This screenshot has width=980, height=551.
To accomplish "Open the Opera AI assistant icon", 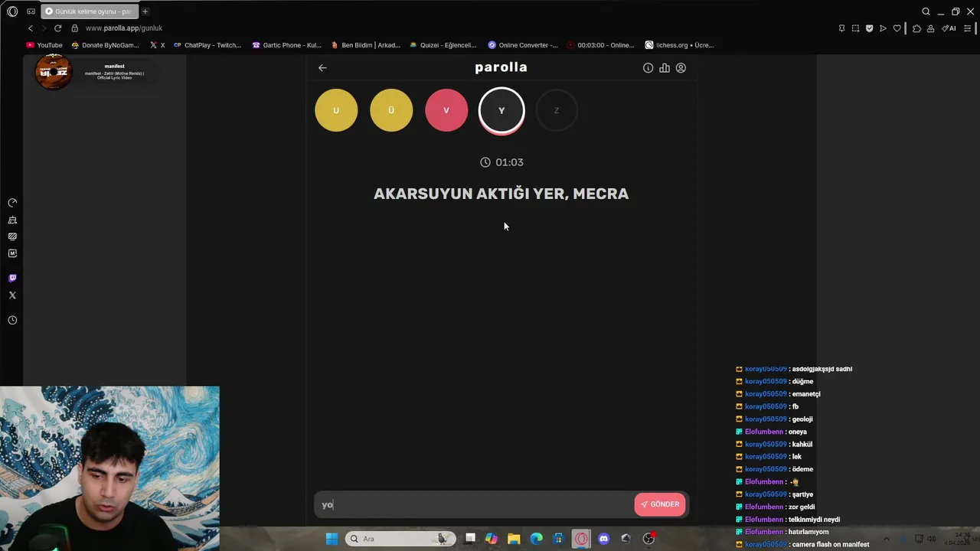I will tap(949, 28).
